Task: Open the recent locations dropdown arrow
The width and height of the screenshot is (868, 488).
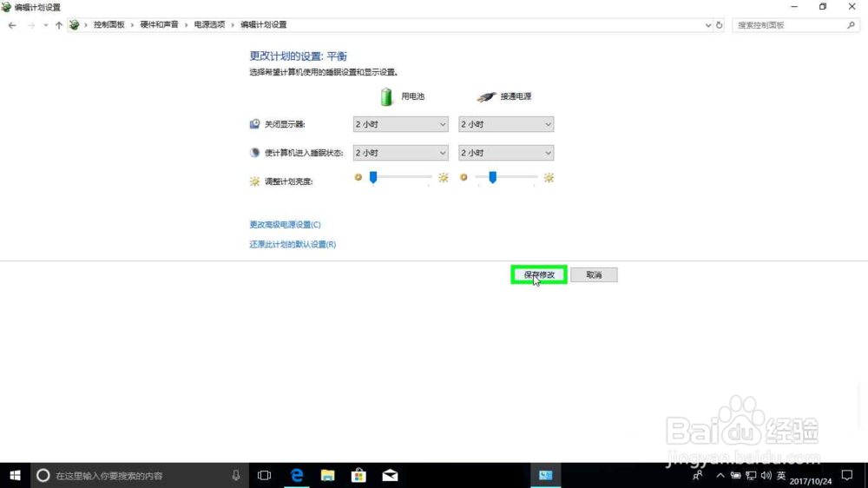Action: (45, 25)
